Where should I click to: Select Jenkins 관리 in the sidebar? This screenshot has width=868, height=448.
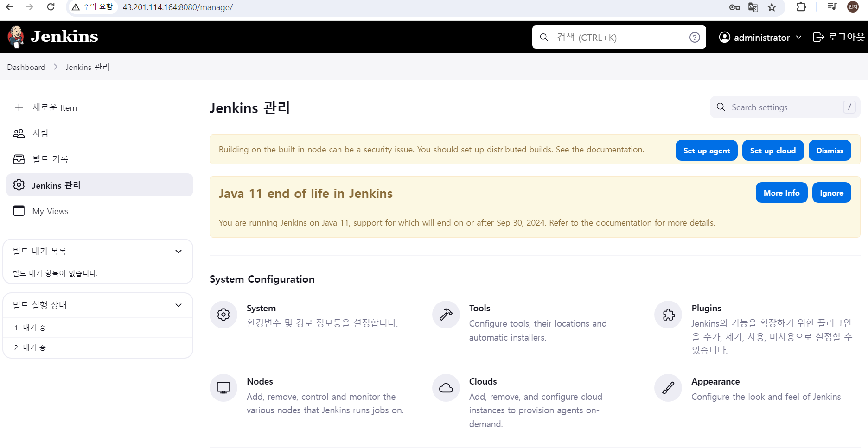coord(100,185)
